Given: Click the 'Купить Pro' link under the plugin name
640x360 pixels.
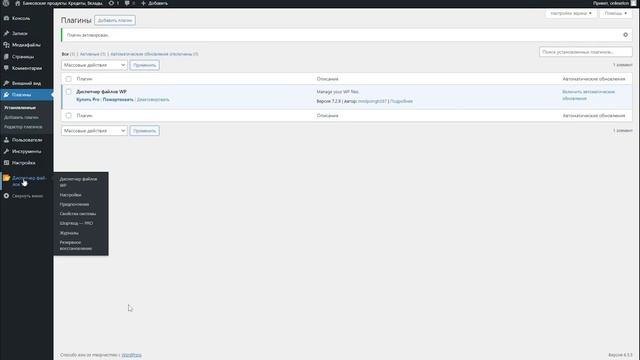Looking at the screenshot, I should (88, 100).
